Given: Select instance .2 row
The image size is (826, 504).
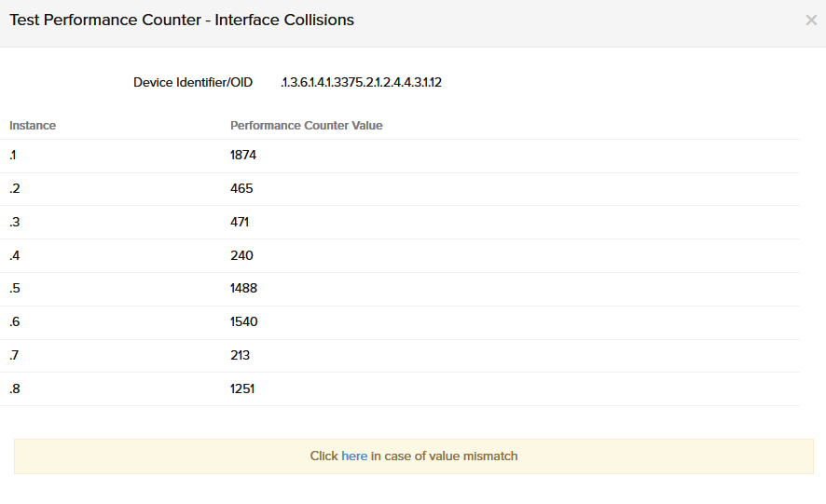Looking at the screenshot, I should [x=14, y=189].
